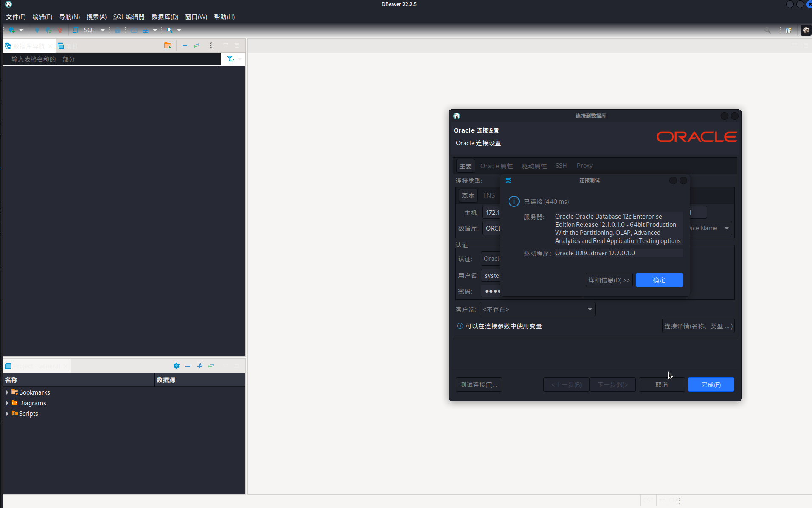Screen dimensions: 812x508
Task: Open the 编辑(E) menu
Action: pyautogui.click(x=42, y=17)
